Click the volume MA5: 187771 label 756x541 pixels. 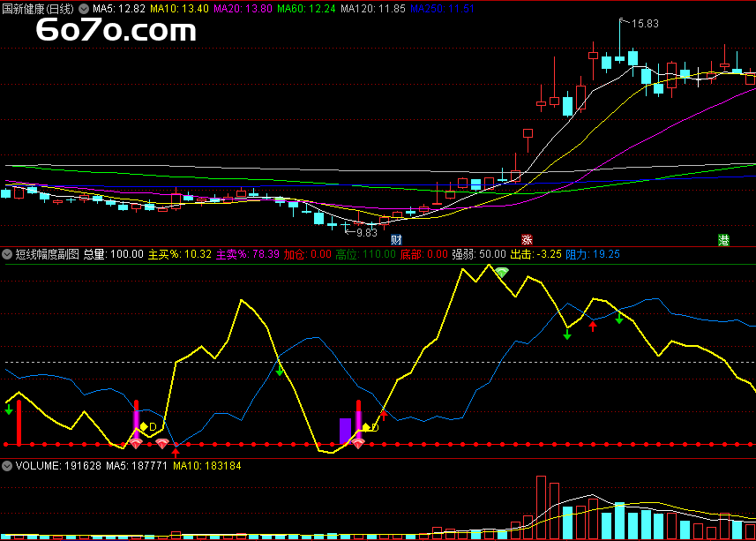[x=137, y=466]
